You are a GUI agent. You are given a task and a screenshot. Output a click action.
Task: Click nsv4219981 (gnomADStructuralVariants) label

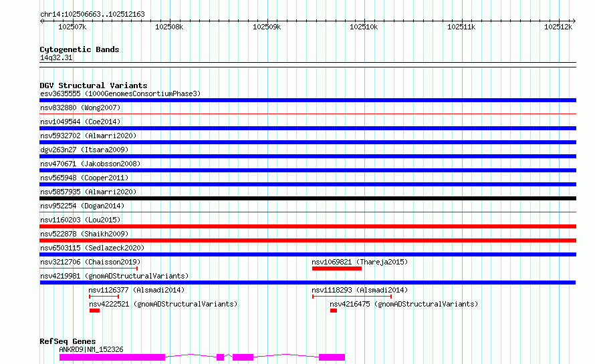coord(114,276)
